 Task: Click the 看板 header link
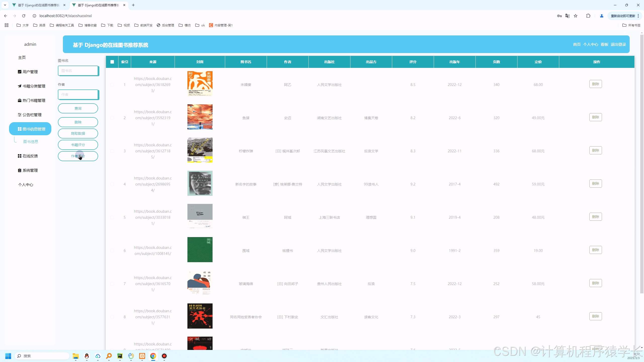(604, 44)
